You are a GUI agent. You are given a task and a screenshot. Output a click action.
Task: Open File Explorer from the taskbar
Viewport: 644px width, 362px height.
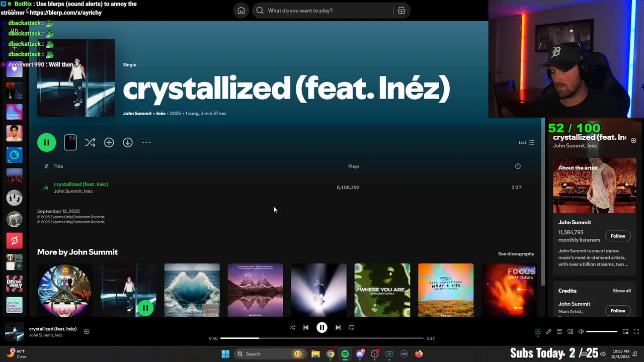click(315, 354)
